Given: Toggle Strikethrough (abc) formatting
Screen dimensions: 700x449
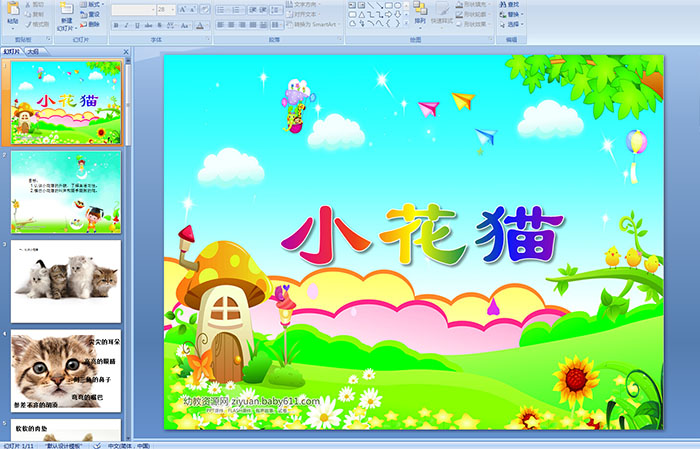Looking at the screenshot, I should [x=148, y=25].
